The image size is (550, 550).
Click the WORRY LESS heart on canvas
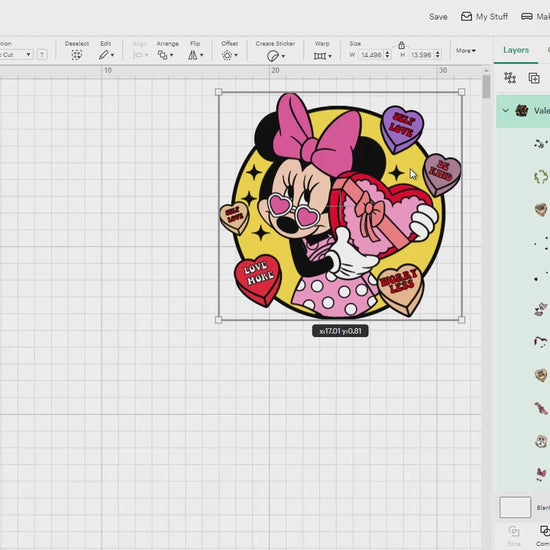click(402, 289)
